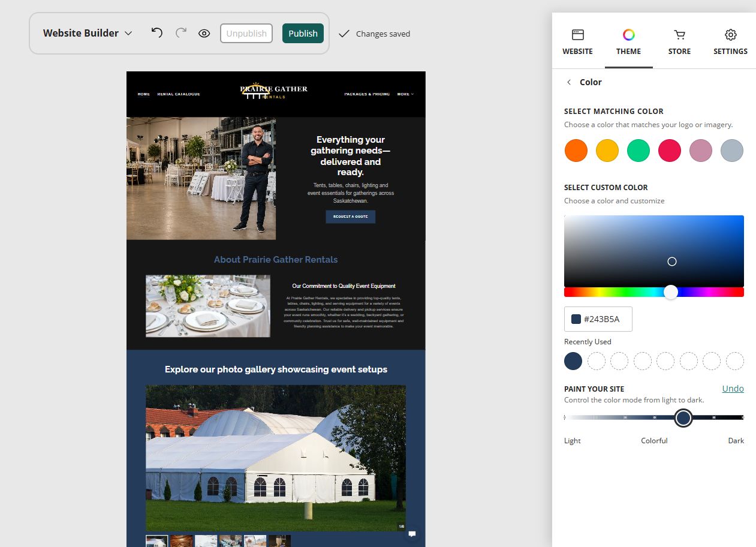Open the Settings tab
The image size is (756, 547).
[730, 43]
